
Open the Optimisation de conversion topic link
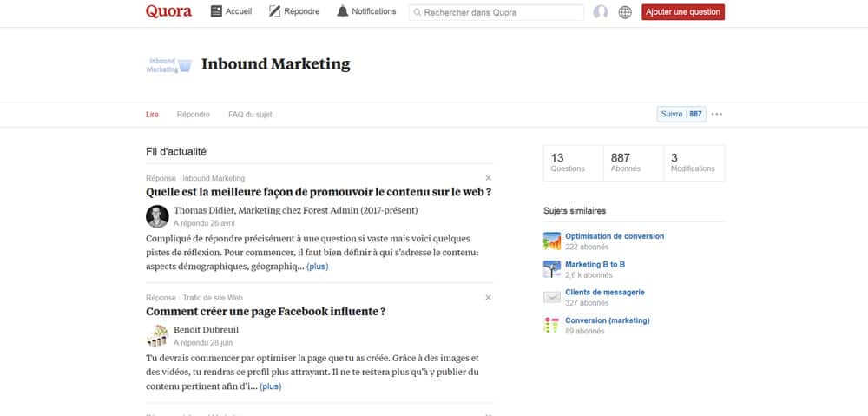point(615,236)
